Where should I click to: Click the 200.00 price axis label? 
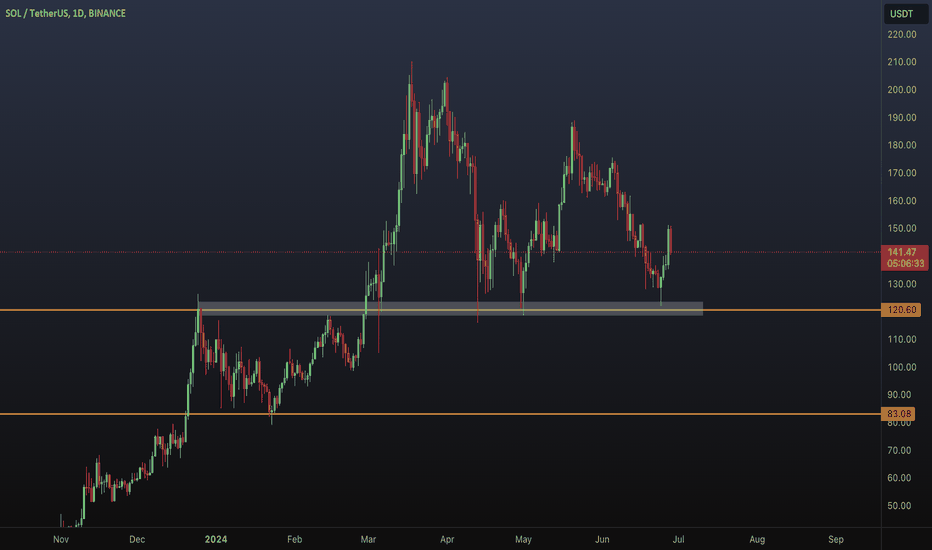902,90
